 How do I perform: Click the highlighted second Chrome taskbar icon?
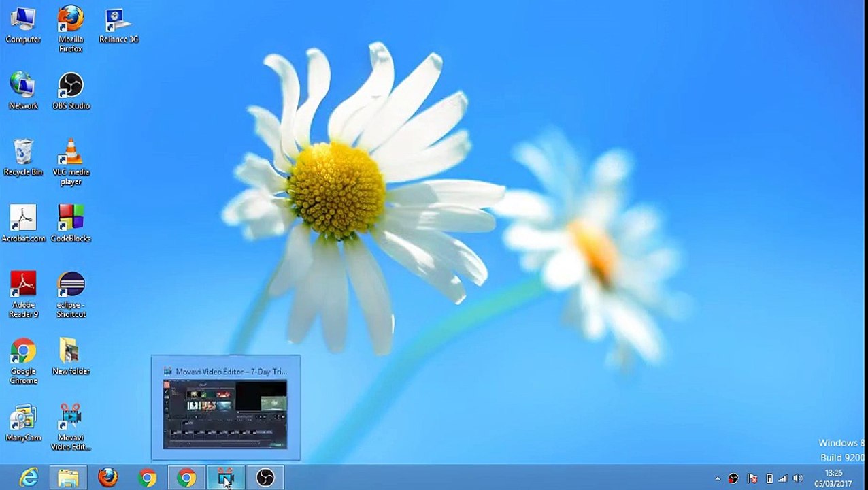[186, 478]
